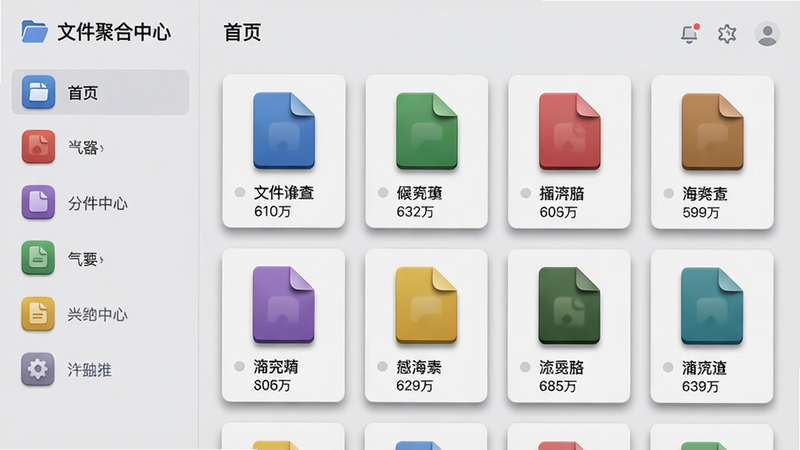The width and height of the screenshot is (800, 450).
Task: Click the 文件聚合中心 app title
Action: [x=114, y=32]
